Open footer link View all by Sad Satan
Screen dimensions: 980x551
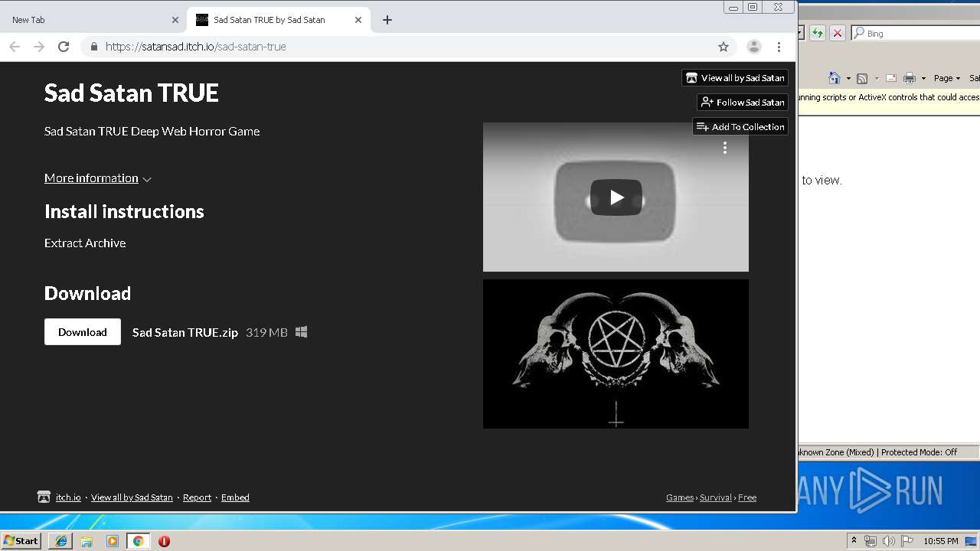click(x=132, y=497)
